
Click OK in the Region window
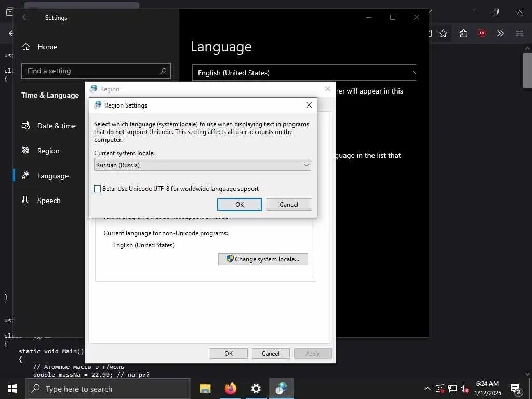click(229, 353)
